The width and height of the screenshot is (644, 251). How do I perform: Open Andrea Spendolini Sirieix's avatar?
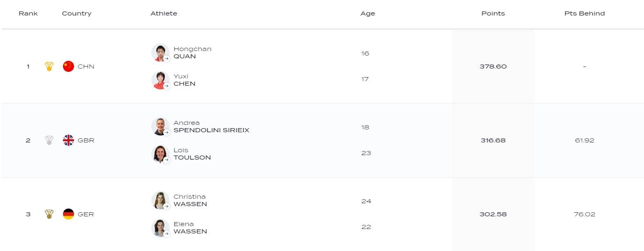[160, 127]
